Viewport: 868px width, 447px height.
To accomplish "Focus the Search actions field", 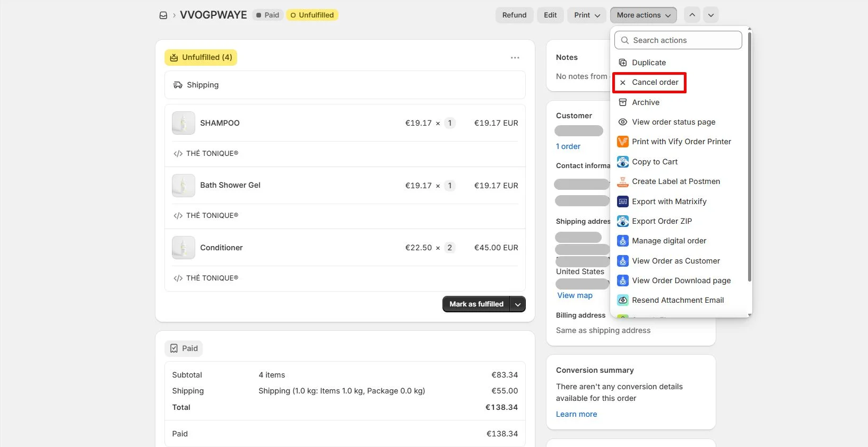I will click(678, 40).
